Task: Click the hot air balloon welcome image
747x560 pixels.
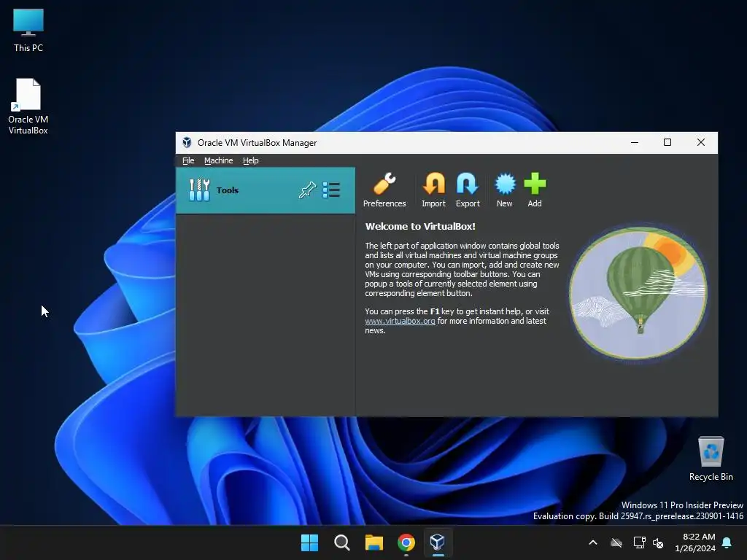Action: (638, 293)
